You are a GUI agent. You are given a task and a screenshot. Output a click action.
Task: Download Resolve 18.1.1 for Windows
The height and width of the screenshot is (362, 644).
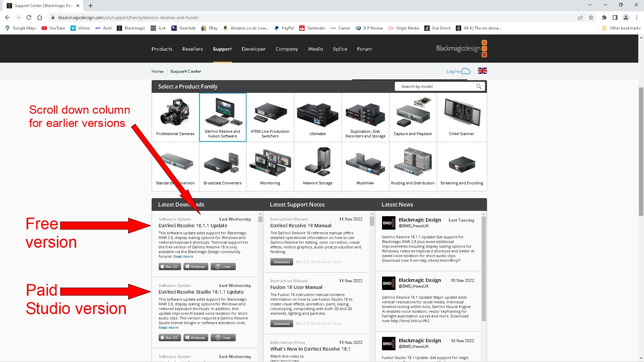pos(196,266)
